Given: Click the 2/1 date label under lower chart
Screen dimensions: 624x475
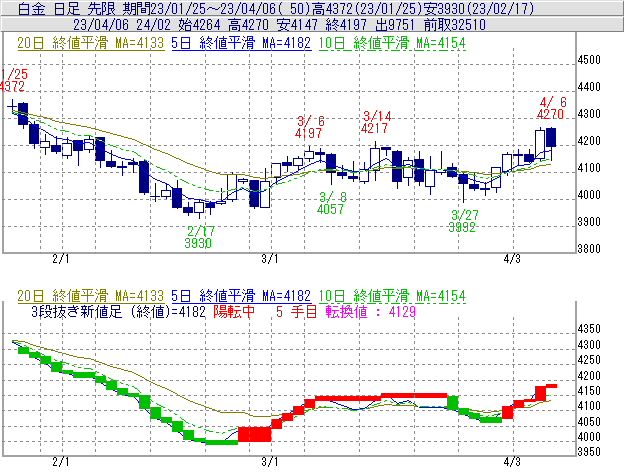Looking at the screenshot, I should (x=60, y=461).
